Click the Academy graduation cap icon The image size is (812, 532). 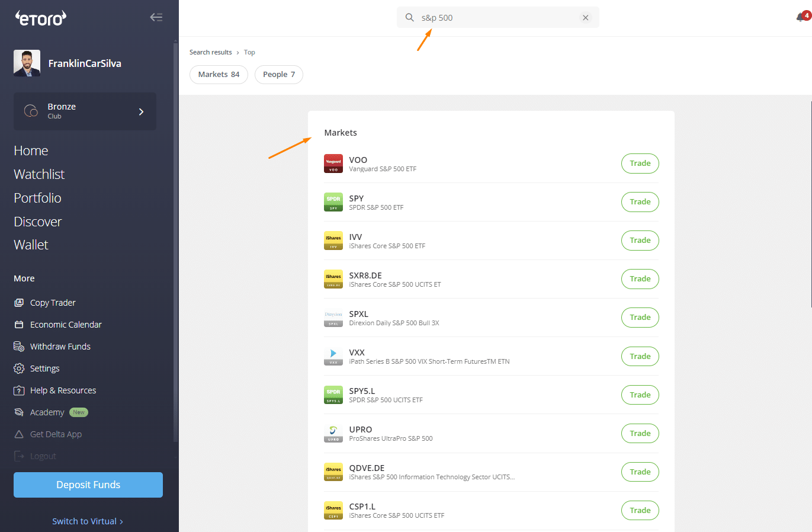point(19,412)
